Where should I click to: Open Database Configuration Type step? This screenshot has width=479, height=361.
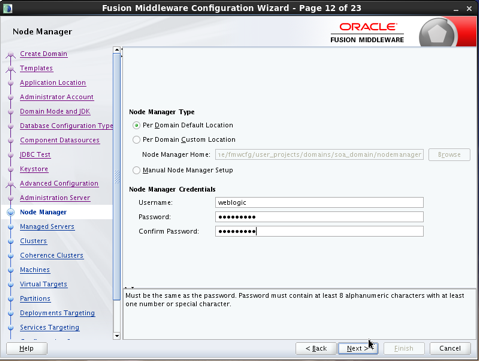66,126
